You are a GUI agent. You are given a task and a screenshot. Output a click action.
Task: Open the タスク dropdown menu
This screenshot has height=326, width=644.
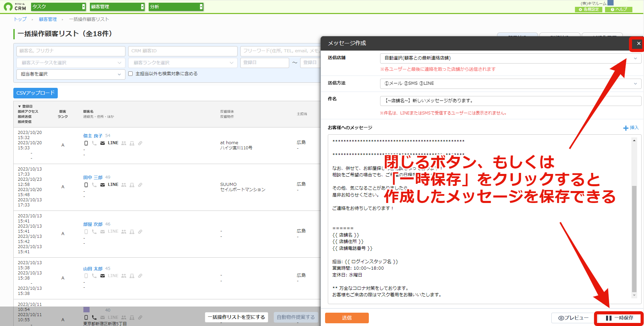point(58,6)
